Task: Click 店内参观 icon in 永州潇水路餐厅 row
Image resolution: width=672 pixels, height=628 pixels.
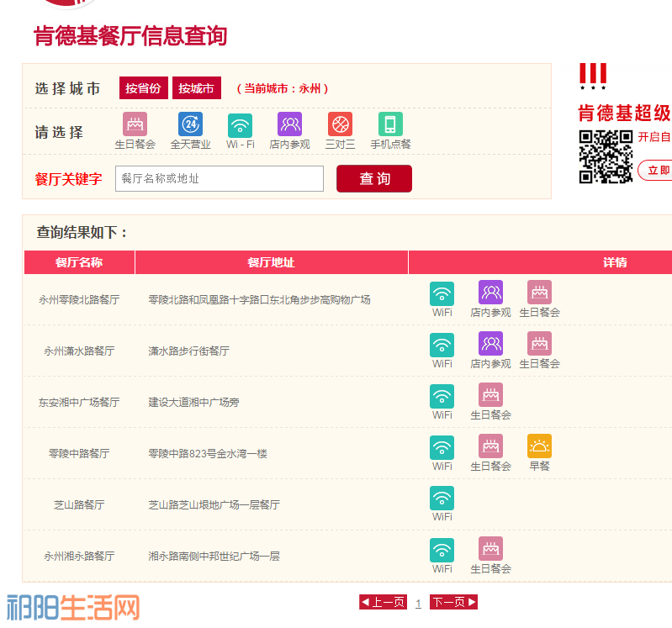Action: (490, 344)
